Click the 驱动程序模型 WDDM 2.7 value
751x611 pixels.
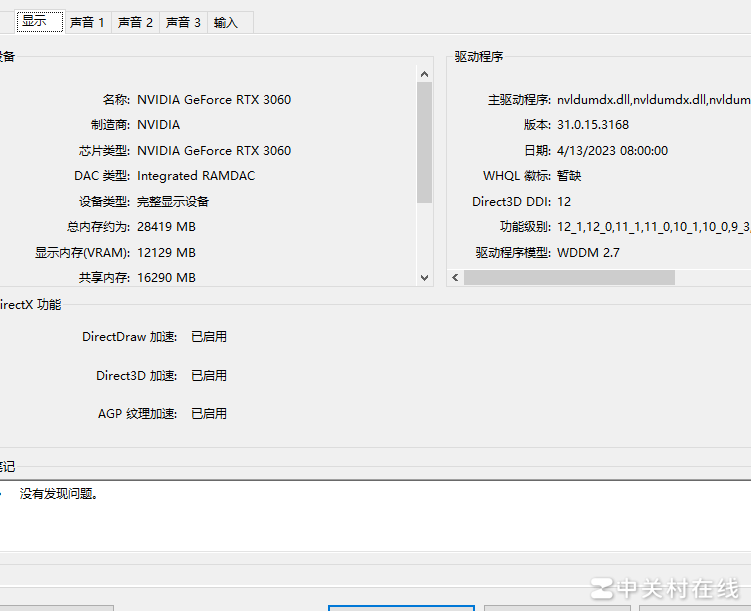tap(589, 253)
